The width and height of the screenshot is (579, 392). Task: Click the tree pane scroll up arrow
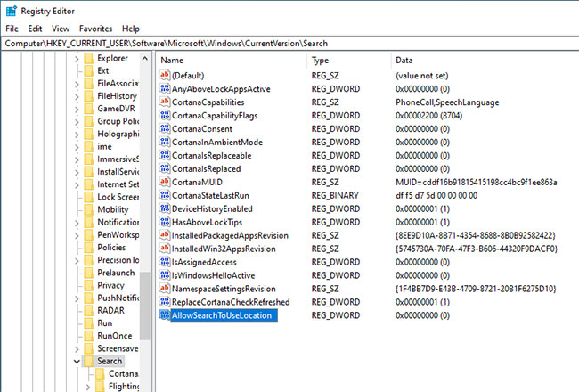tap(144, 59)
